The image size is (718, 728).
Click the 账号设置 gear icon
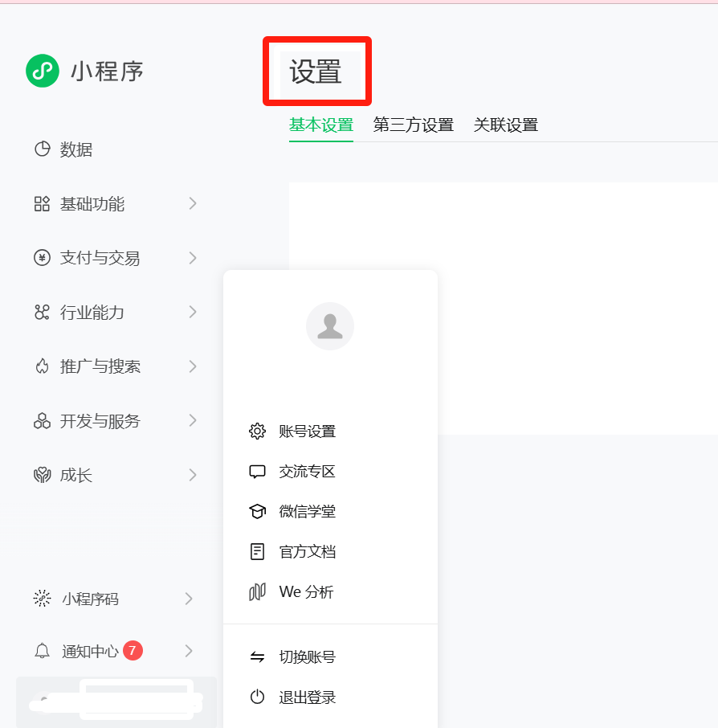[x=257, y=431]
